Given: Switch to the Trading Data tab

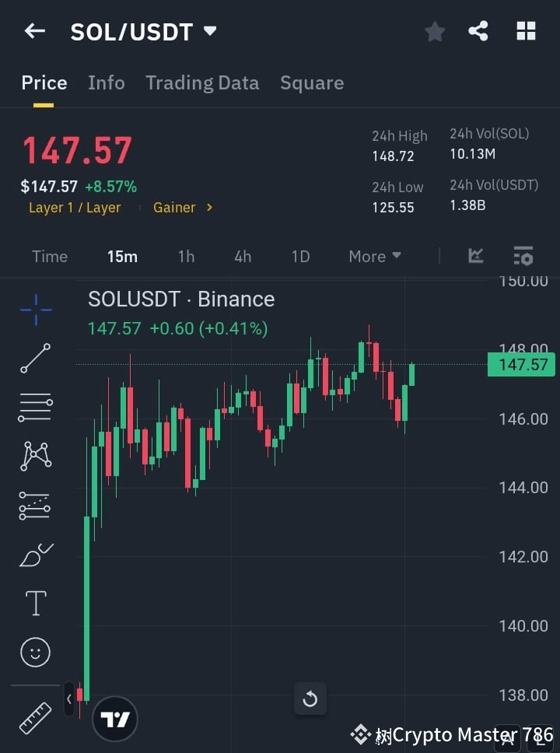Looking at the screenshot, I should point(202,83).
